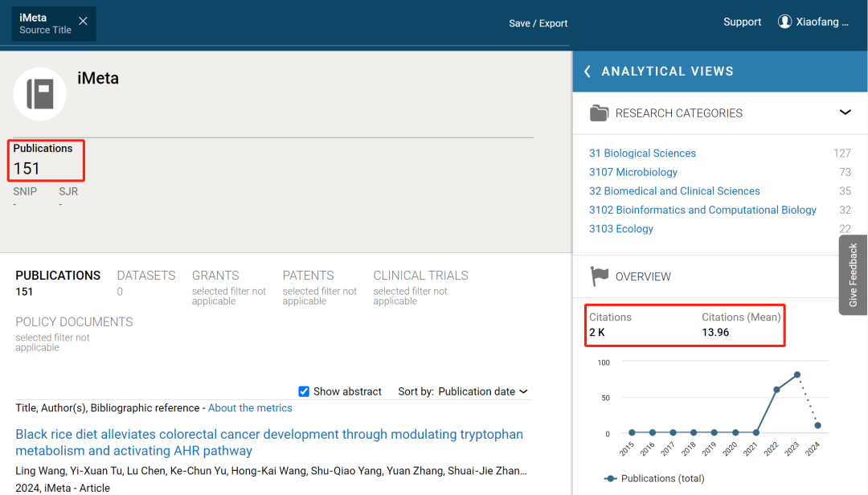Screen dimensions: 868x495
Task: Click the Research Categories folder icon
Action: (599, 113)
